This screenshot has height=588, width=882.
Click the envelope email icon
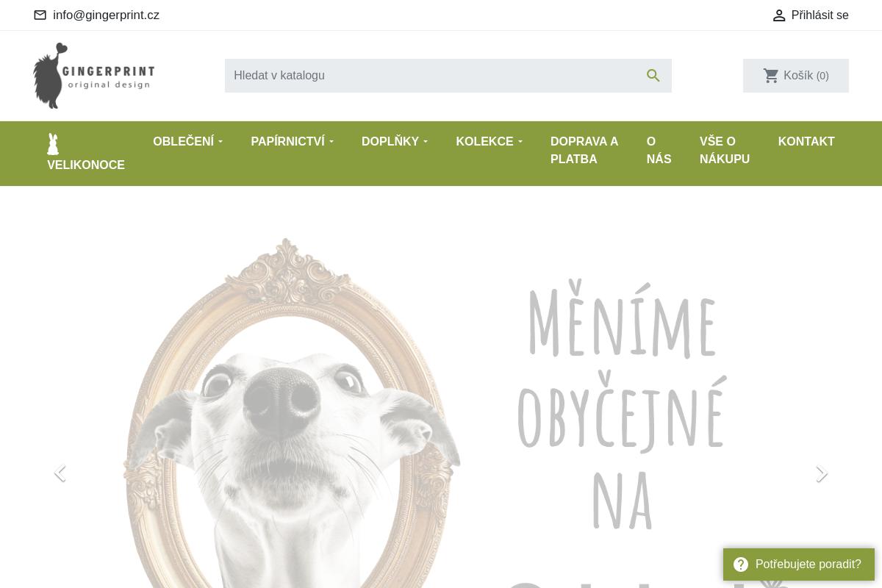tap(40, 15)
